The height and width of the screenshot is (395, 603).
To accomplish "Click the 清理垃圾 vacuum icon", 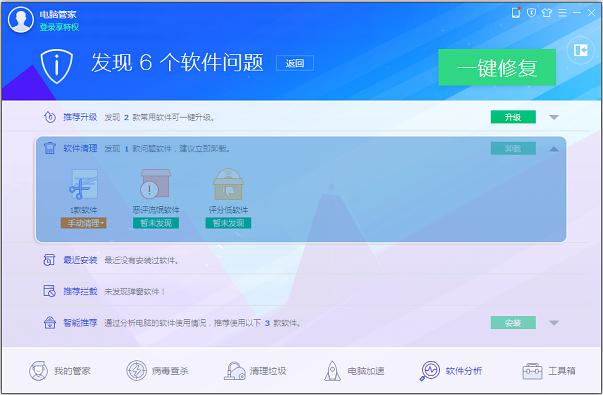I will tap(235, 371).
